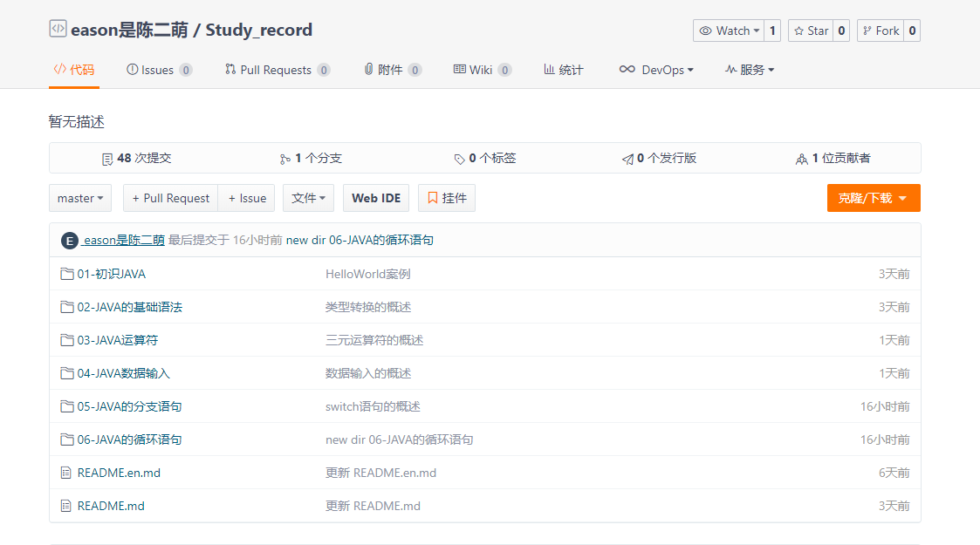Expand the 文件 dropdown menu

click(308, 198)
